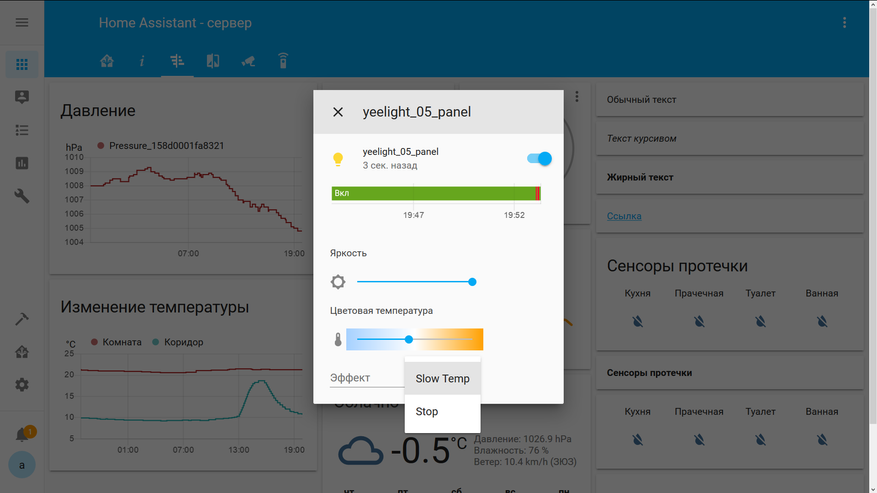Click the 'Давление' card title
This screenshot has height=493, width=877.
pyautogui.click(x=98, y=110)
